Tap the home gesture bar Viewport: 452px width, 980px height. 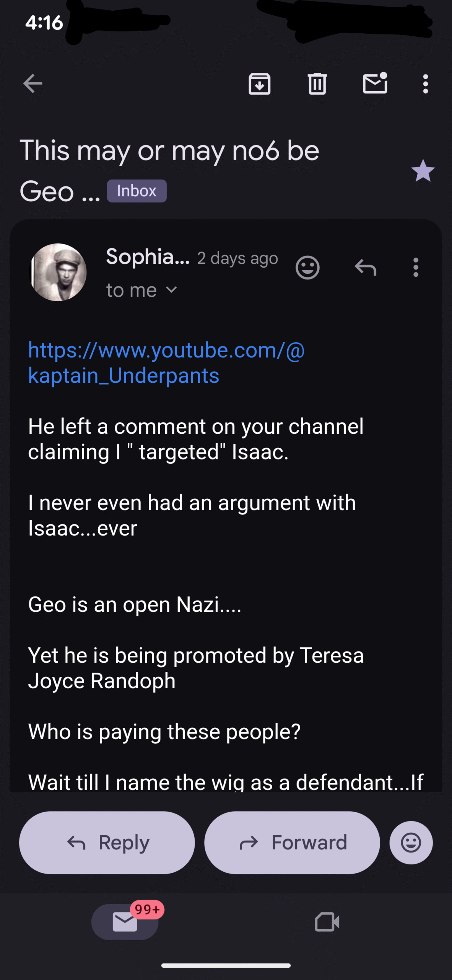(226, 965)
